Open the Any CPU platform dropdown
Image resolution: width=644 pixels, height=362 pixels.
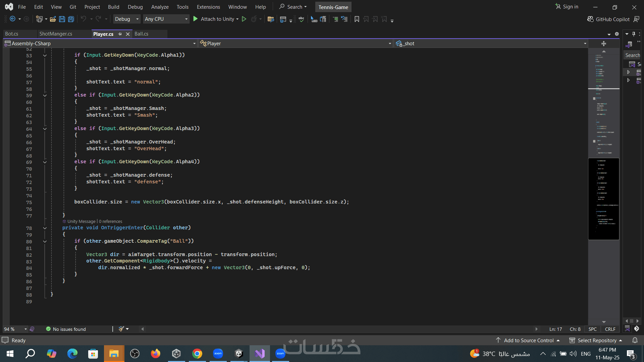pyautogui.click(x=166, y=19)
